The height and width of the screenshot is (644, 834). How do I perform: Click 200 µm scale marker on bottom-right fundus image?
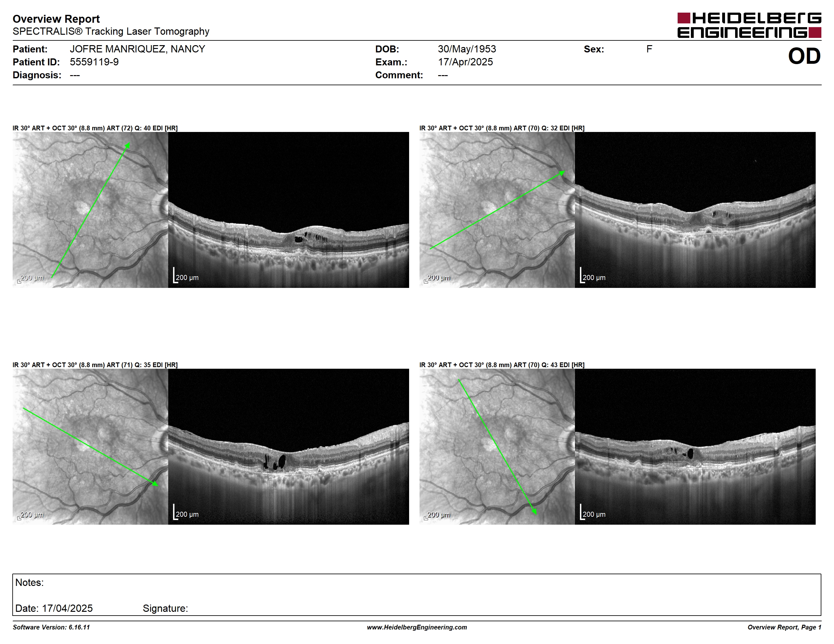coord(437,515)
